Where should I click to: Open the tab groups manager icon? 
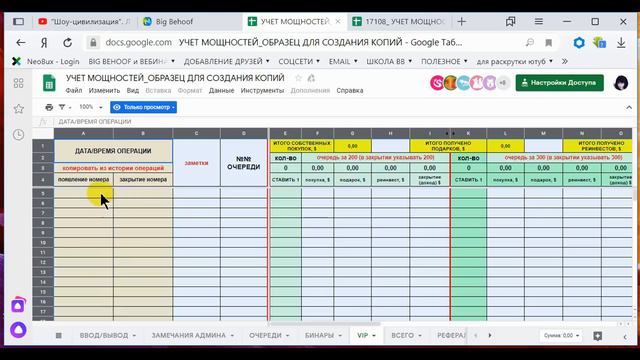coord(510,21)
